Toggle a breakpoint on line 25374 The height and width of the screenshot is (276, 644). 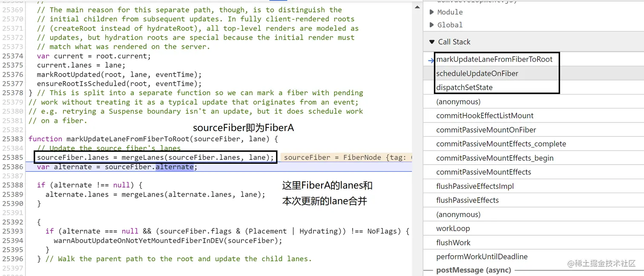(x=13, y=56)
